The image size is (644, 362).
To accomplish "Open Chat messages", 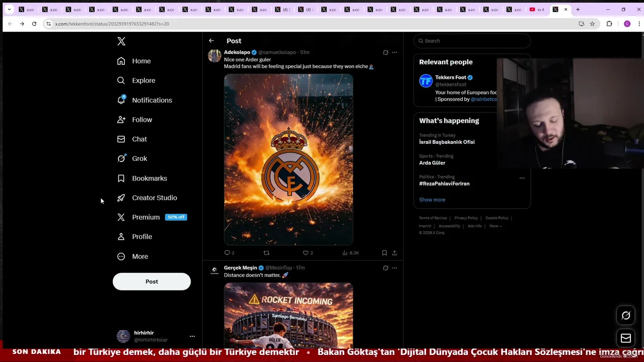I will pyautogui.click(x=132, y=139).
